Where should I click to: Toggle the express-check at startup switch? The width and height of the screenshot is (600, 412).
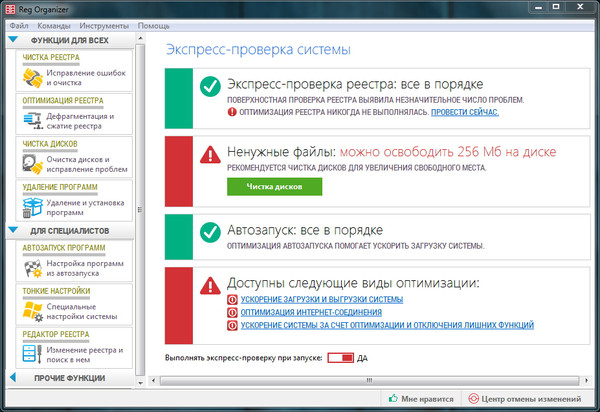coord(340,357)
